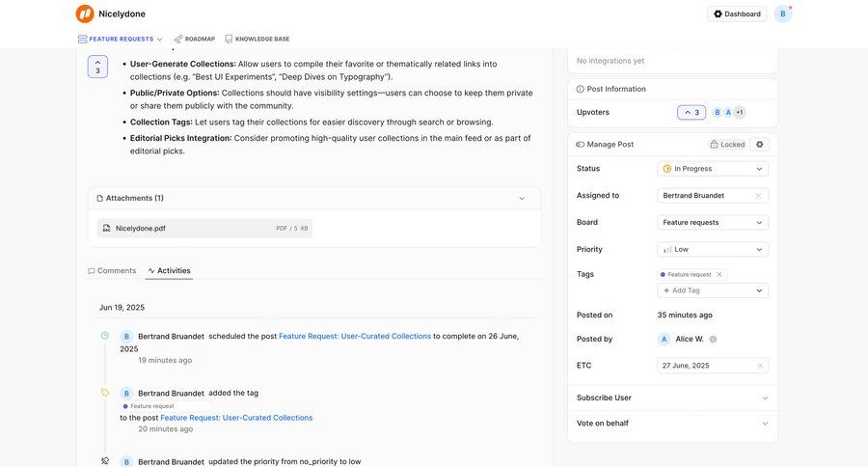Image resolution: width=868 pixels, height=467 pixels.
Task: Click the Jun 19, 2025 date heading
Action: click(122, 308)
